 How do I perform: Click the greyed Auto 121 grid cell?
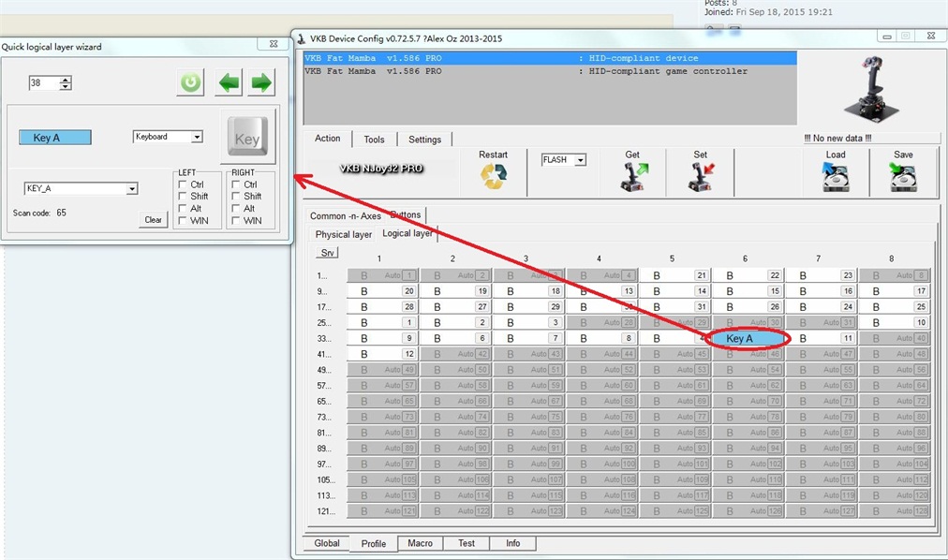(383, 511)
